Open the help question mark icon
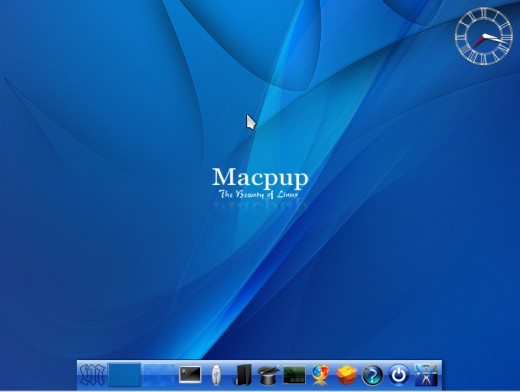520x392 pixels. [372, 375]
